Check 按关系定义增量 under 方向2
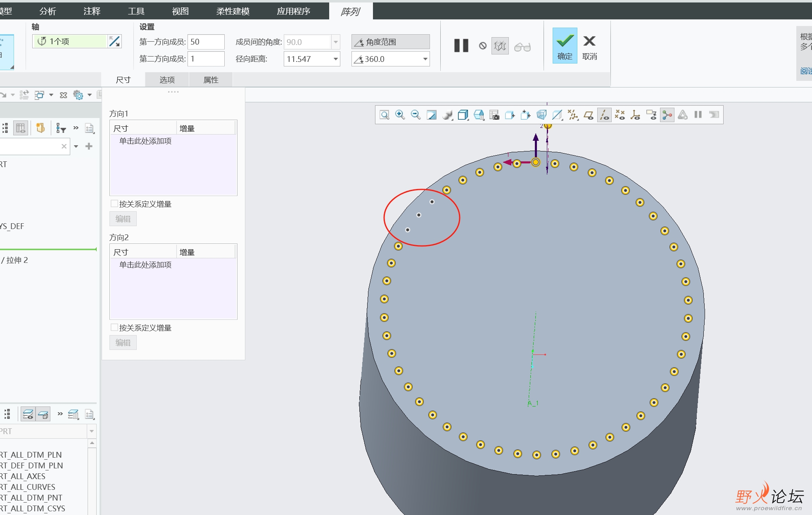This screenshot has height=515, width=812. click(114, 327)
